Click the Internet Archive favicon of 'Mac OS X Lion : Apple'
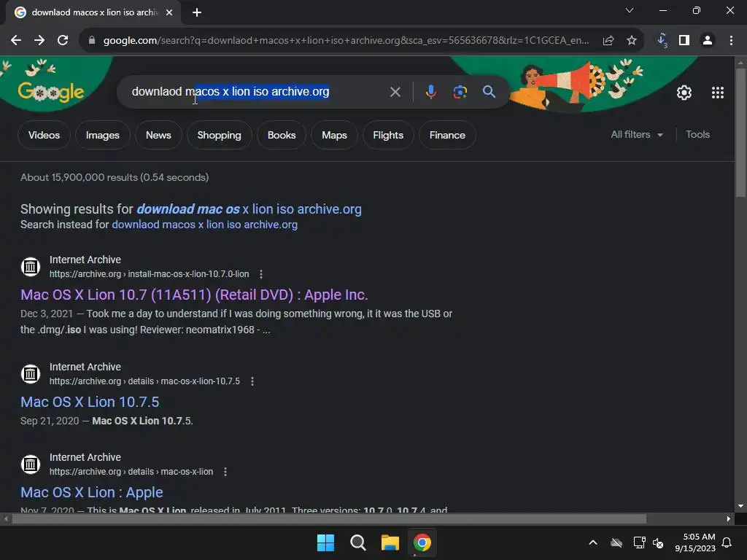Screen dimensions: 747x560 pos(31,464)
